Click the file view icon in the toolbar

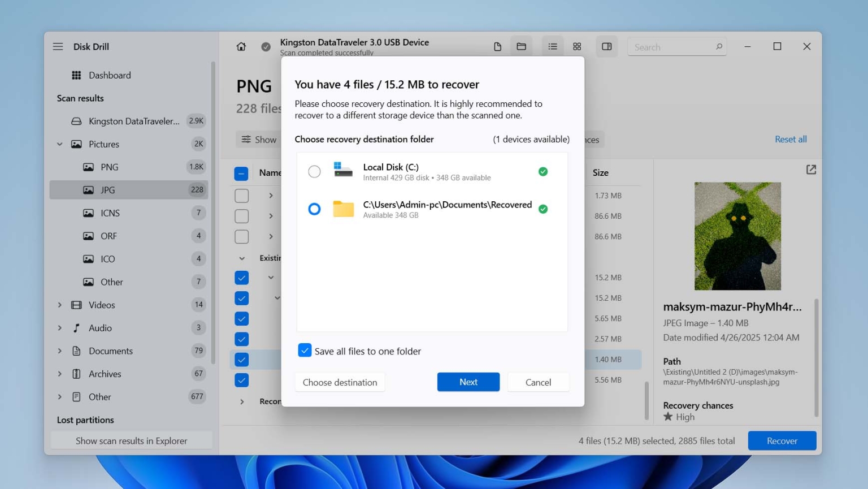point(498,46)
